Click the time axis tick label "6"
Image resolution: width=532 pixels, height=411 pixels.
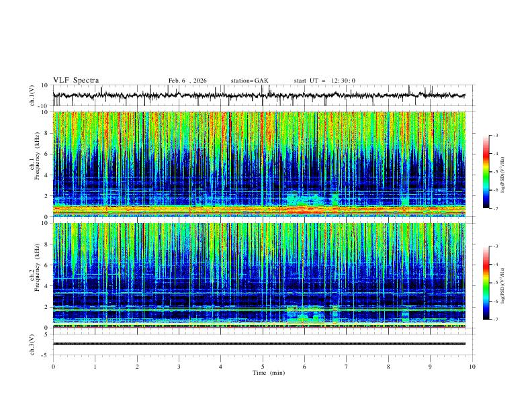304,367
